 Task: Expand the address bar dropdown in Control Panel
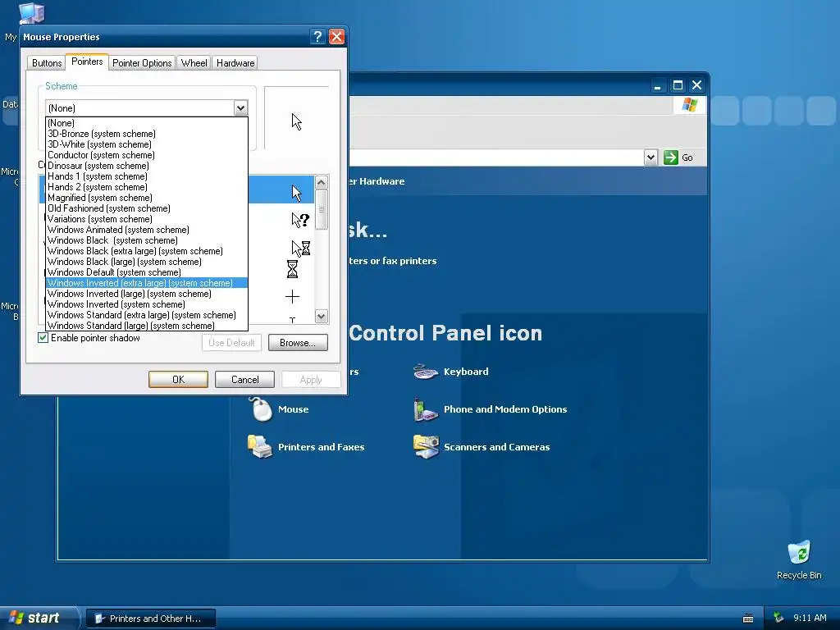[651, 157]
